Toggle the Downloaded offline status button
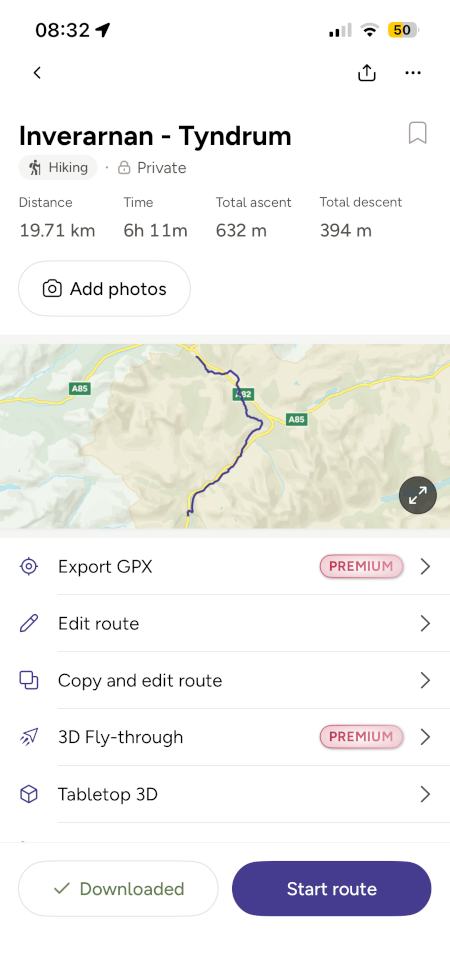 coord(118,889)
